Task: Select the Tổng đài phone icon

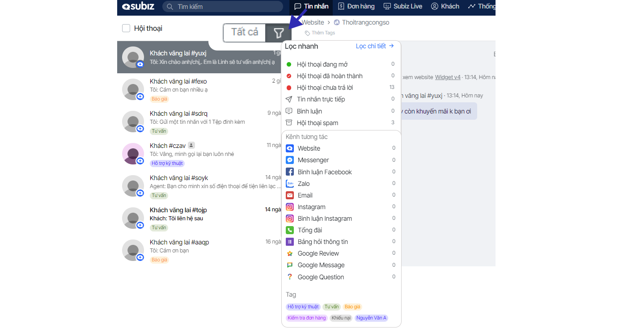Action: click(x=290, y=230)
